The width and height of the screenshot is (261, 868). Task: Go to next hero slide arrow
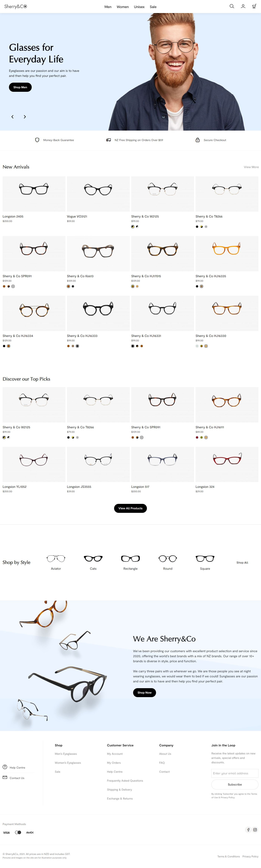25,117
